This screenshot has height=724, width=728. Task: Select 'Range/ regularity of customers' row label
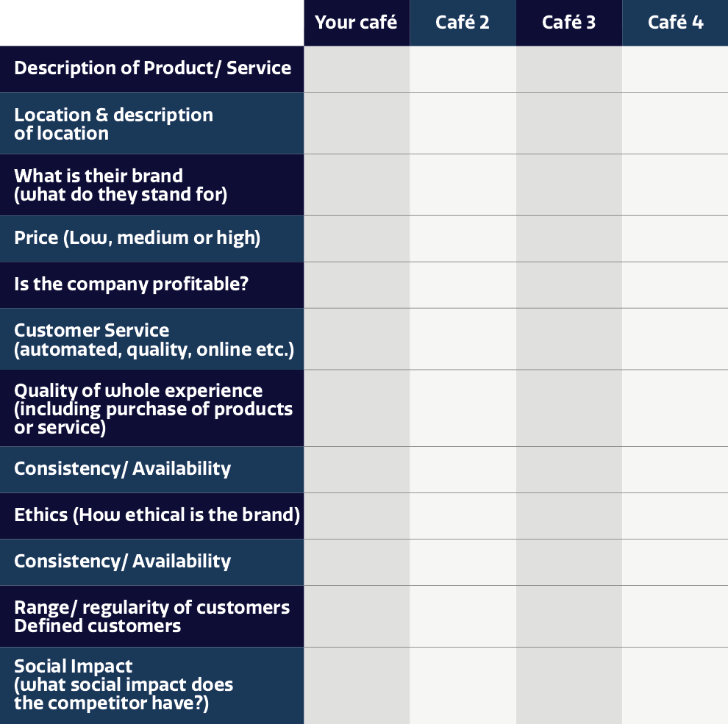(x=151, y=616)
